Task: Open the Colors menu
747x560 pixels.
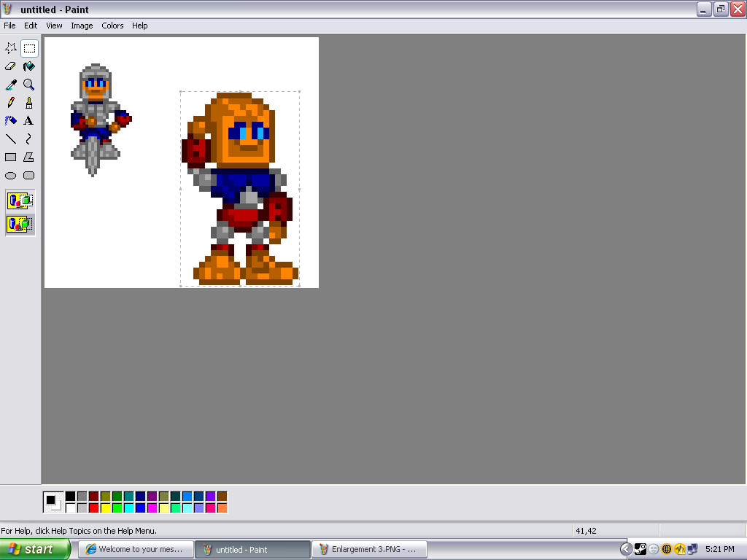Action: 112,26
